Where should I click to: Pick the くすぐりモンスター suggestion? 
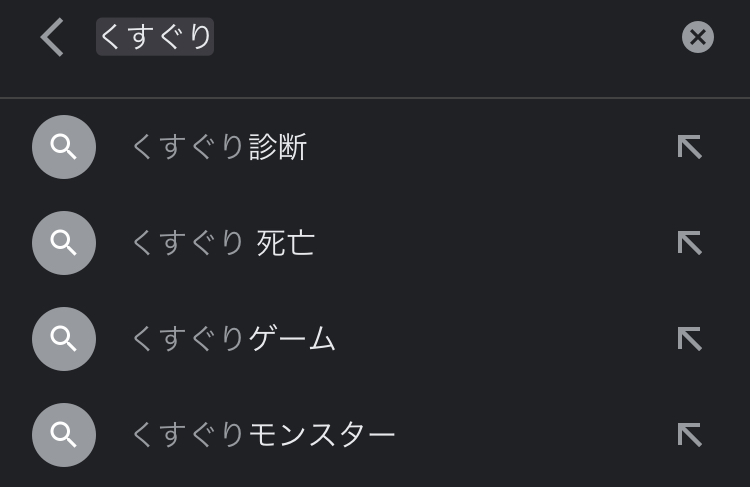point(263,435)
